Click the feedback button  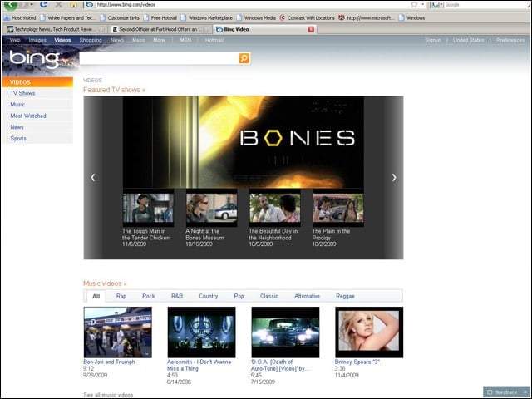[x=505, y=392]
